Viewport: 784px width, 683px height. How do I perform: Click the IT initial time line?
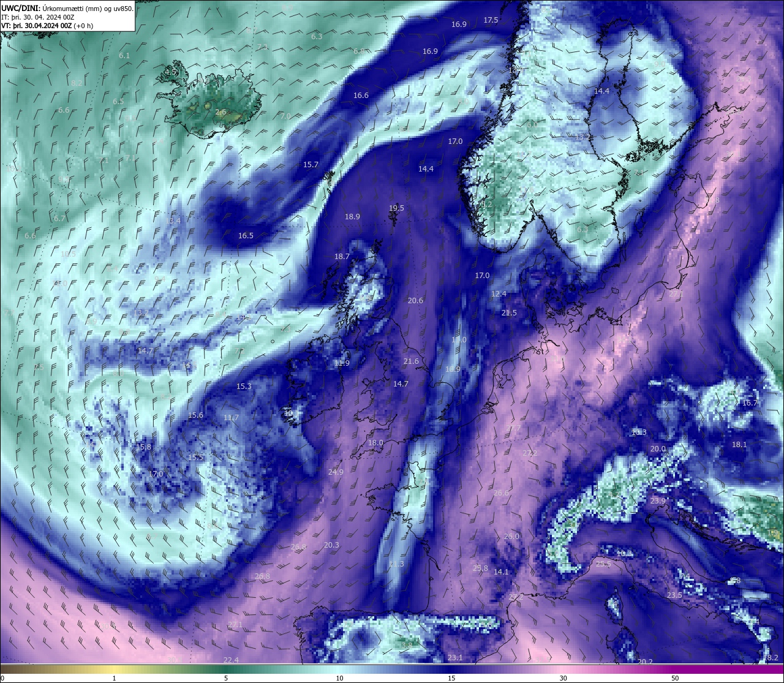pyautogui.click(x=38, y=17)
